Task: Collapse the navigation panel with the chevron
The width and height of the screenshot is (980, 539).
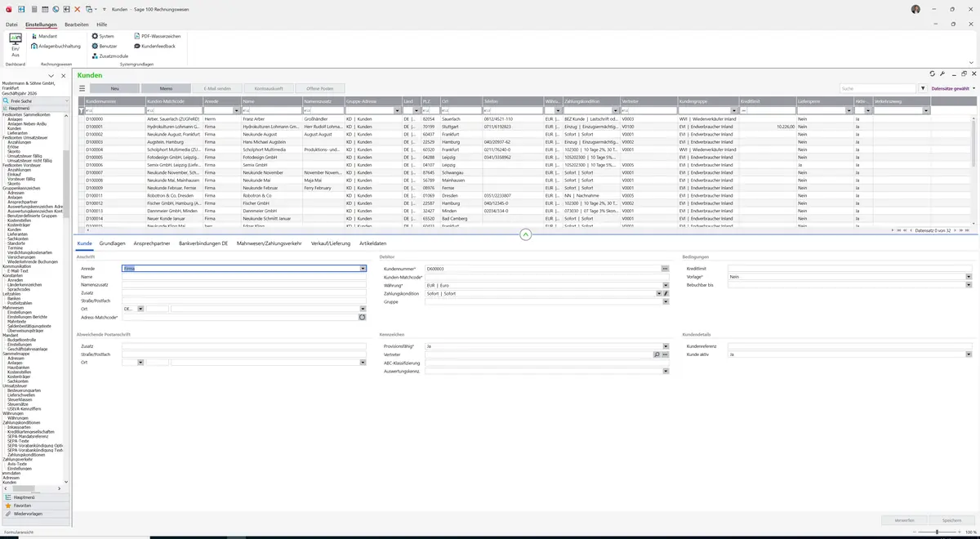Action: tap(51, 75)
